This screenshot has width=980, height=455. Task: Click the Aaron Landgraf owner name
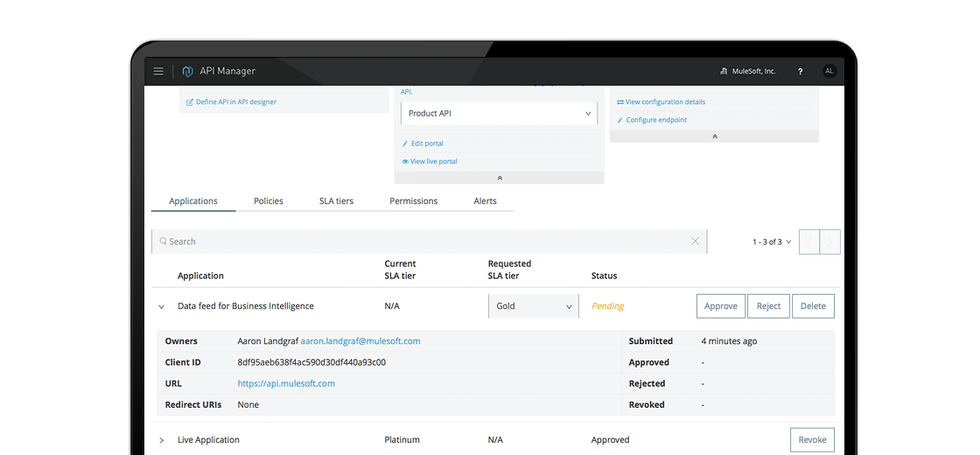268,341
